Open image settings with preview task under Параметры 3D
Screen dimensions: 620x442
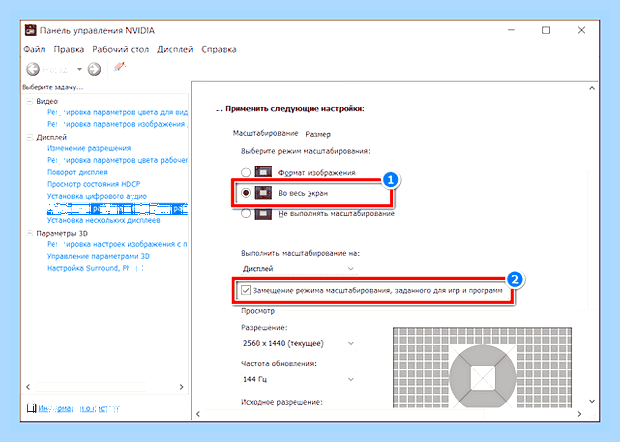pos(117,244)
